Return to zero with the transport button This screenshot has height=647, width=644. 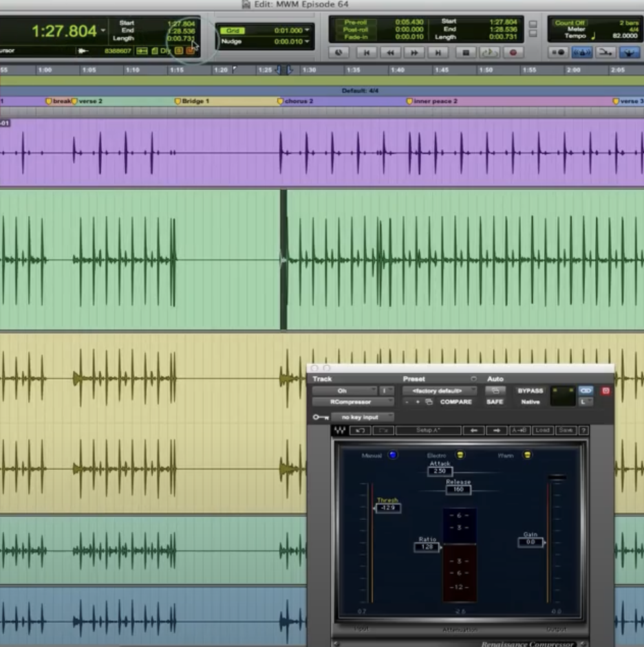pyautogui.click(x=366, y=52)
